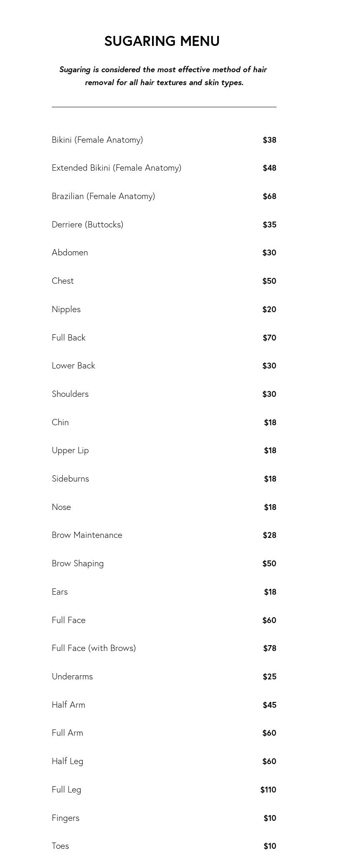Select Full Face (with Brows) option
The image size is (350, 868).
pos(94,648)
